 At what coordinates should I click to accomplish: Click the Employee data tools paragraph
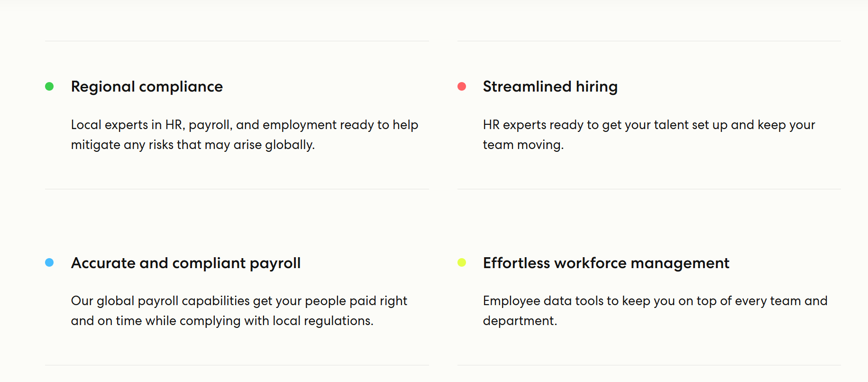[x=655, y=311]
